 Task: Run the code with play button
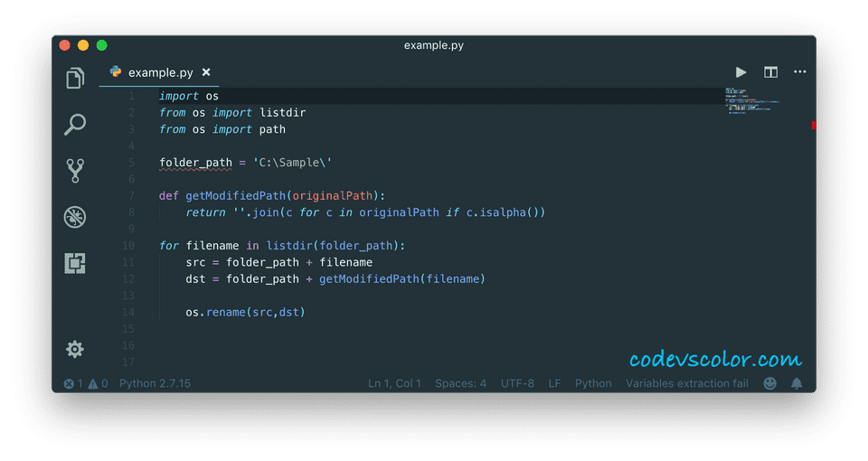coord(741,72)
